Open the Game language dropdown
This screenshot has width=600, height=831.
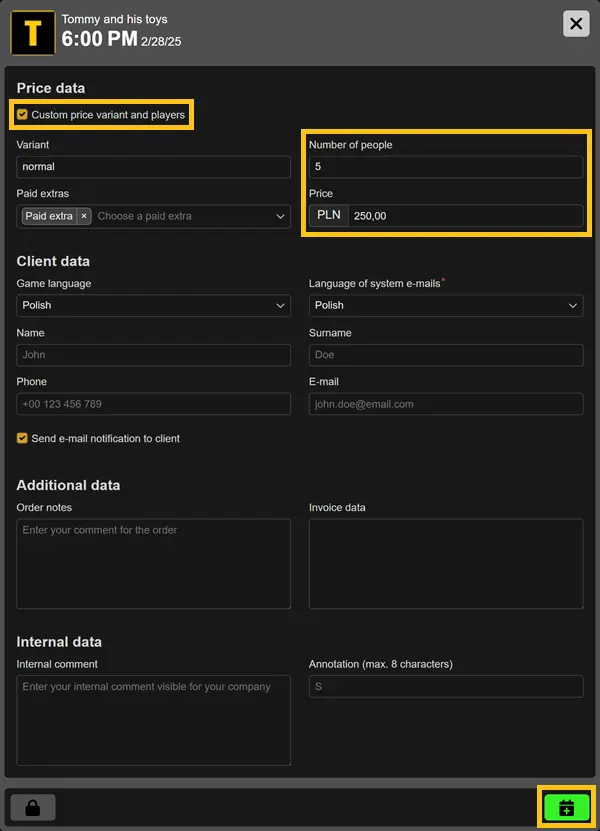point(153,305)
